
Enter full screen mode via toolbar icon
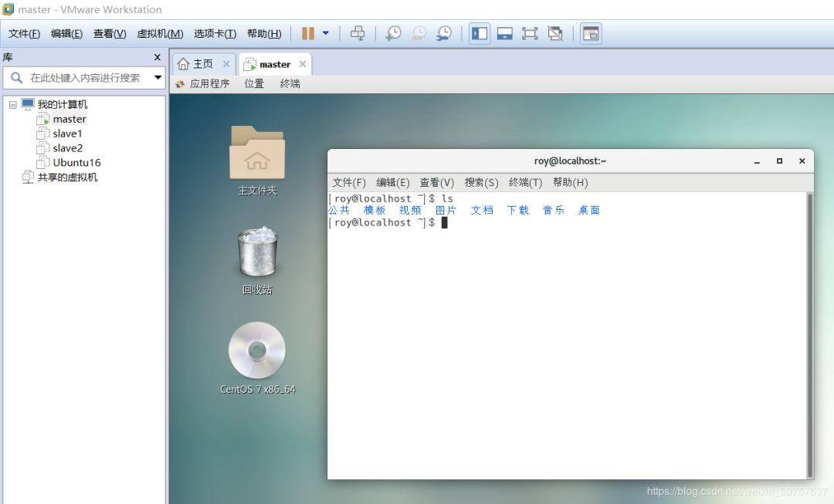coord(530,32)
